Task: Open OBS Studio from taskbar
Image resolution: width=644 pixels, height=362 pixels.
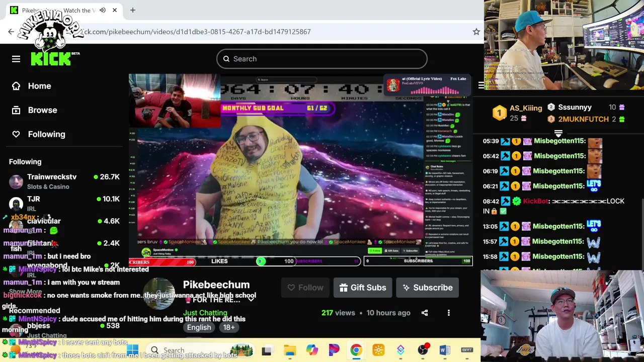Action: pyautogui.click(x=423, y=350)
